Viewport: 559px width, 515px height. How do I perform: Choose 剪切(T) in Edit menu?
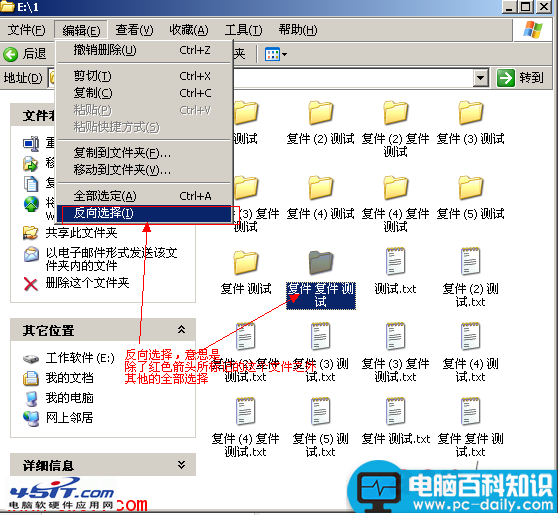[144, 76]
